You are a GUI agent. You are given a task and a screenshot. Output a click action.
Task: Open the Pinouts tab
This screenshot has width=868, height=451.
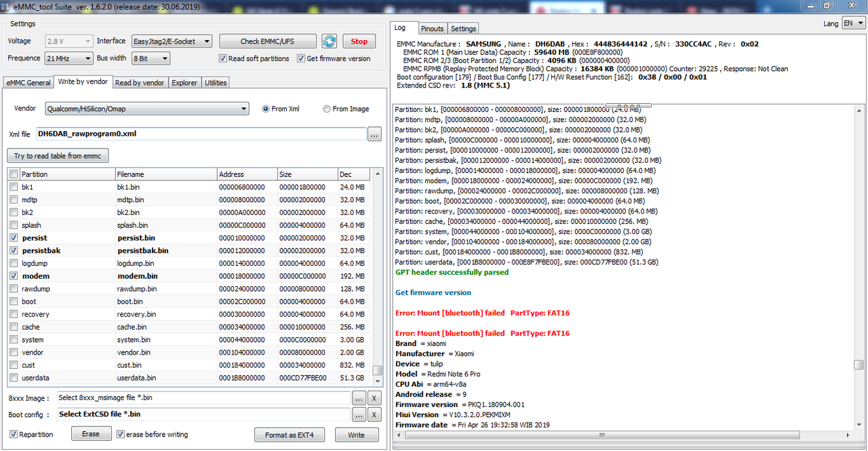tap(431, 28)
